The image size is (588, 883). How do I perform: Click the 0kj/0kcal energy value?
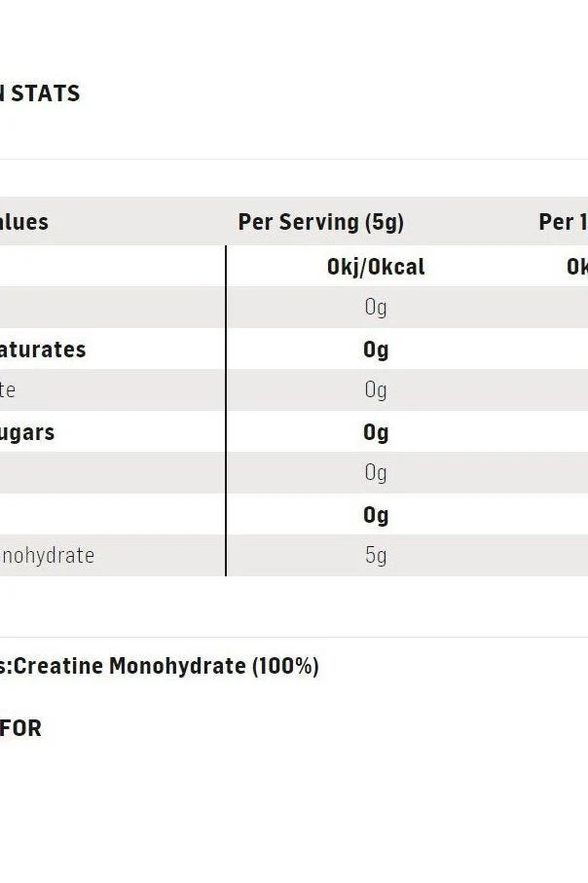point(376,267)
